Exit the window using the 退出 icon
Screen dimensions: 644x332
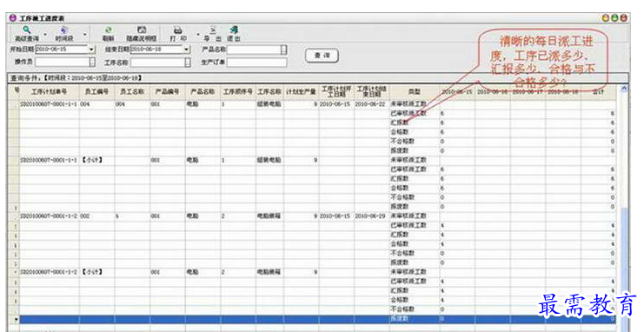(x=234, y=33)
